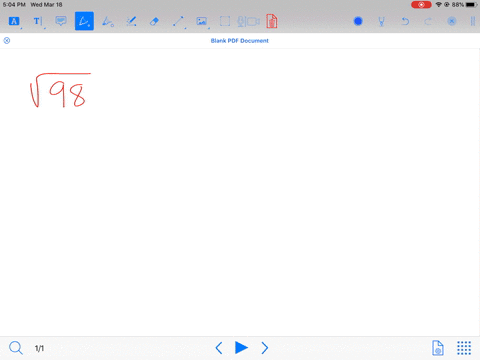
Task: Select the active pen drawing tool
Action: pyautogui.click(x=84, y=21)
